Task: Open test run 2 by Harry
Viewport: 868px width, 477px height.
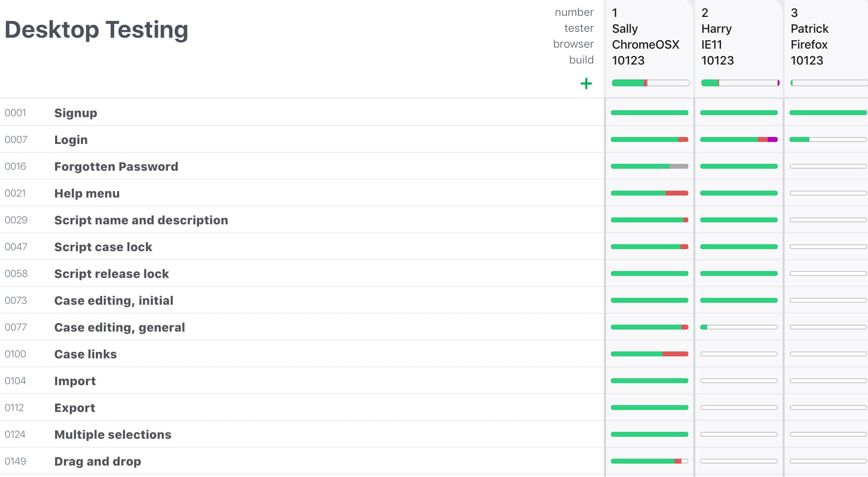Action: click(739, 37)
